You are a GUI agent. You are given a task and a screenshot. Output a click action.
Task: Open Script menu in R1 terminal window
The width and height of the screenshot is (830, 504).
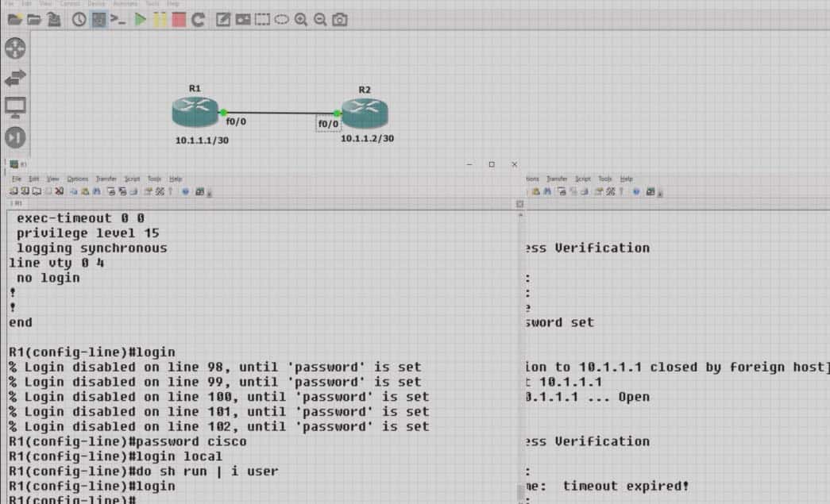coord(132,179)
